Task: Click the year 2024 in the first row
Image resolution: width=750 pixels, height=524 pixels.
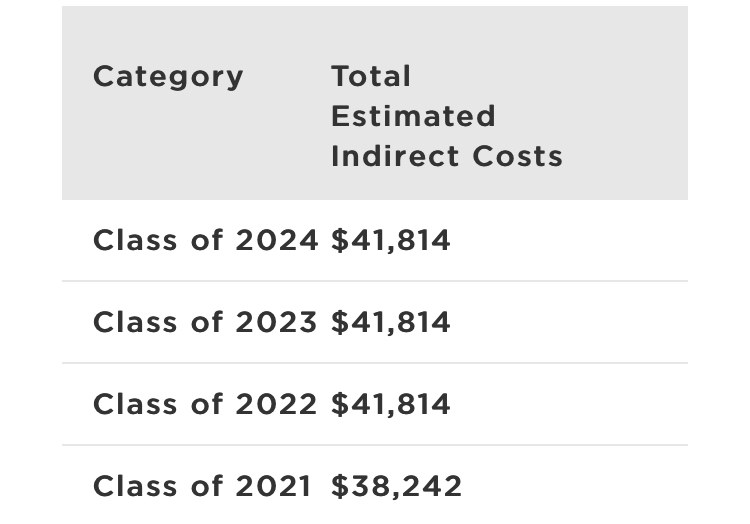Action: (x=277, y=241)
